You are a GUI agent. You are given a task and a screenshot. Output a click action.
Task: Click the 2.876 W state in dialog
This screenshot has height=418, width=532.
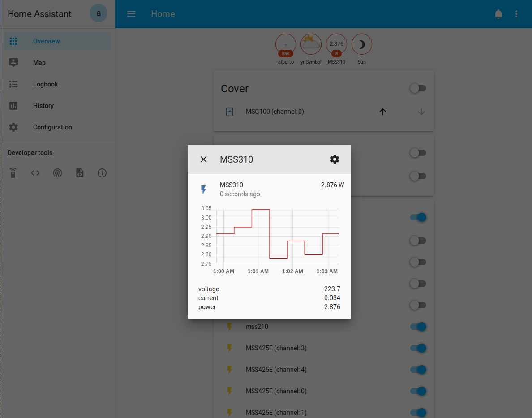[x=332, y=185]
